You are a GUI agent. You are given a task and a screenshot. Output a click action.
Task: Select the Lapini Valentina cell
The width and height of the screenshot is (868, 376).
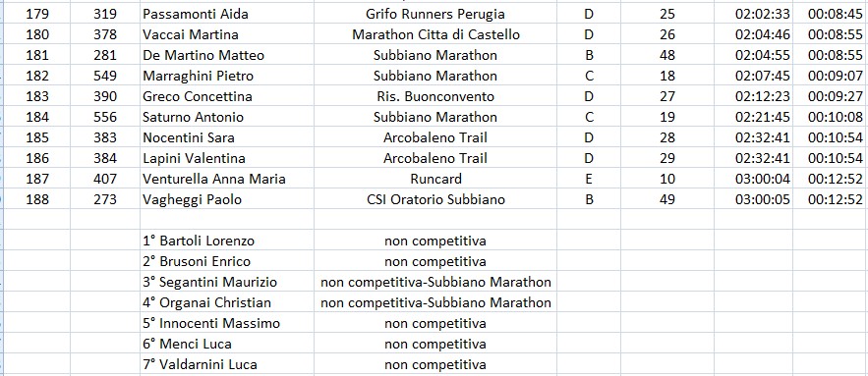[x=227, y=158]
